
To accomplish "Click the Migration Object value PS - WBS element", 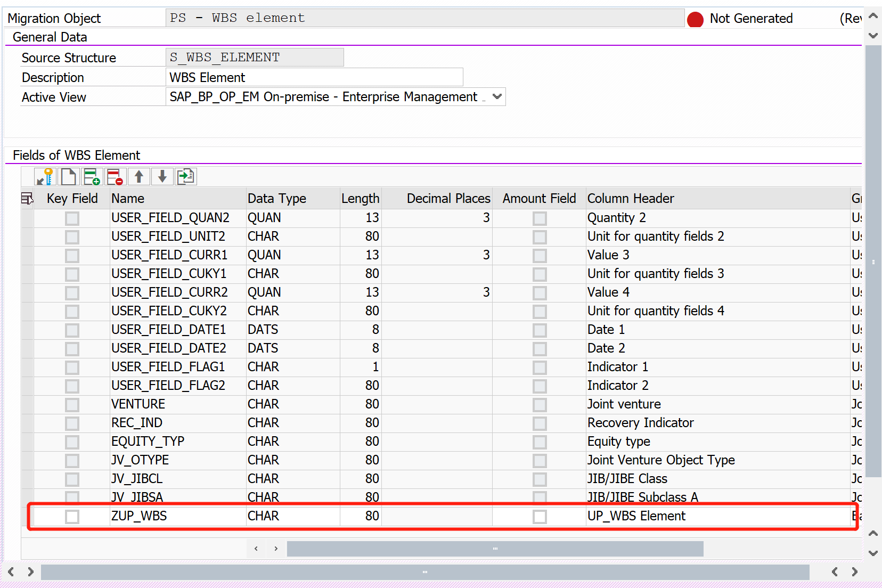I will (424, 18).
